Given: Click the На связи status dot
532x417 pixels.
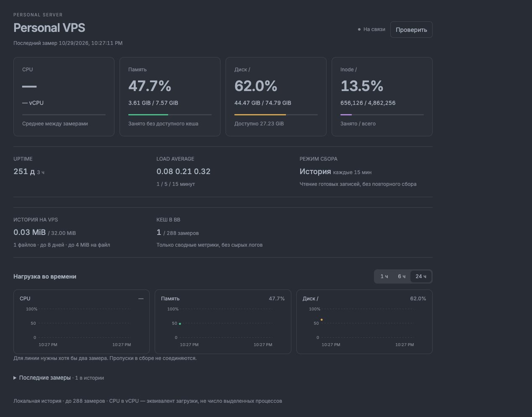Looking at the screenshot, I should (359, 29).
